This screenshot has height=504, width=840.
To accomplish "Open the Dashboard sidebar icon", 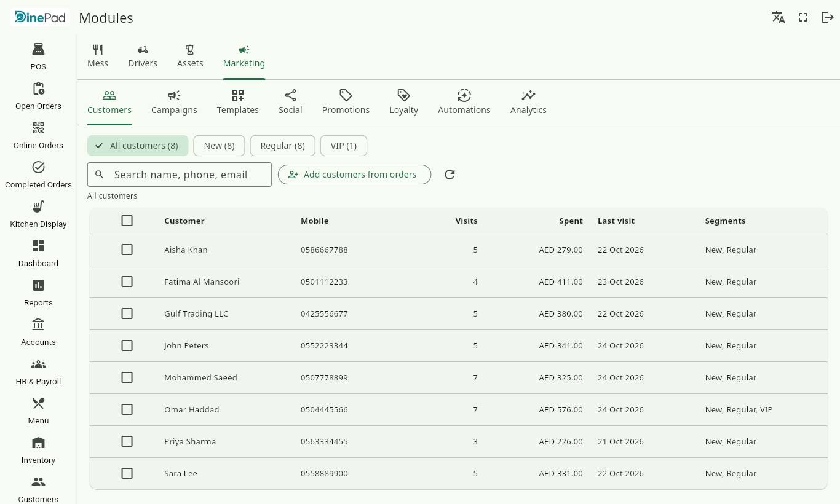I will coord(38,246).
